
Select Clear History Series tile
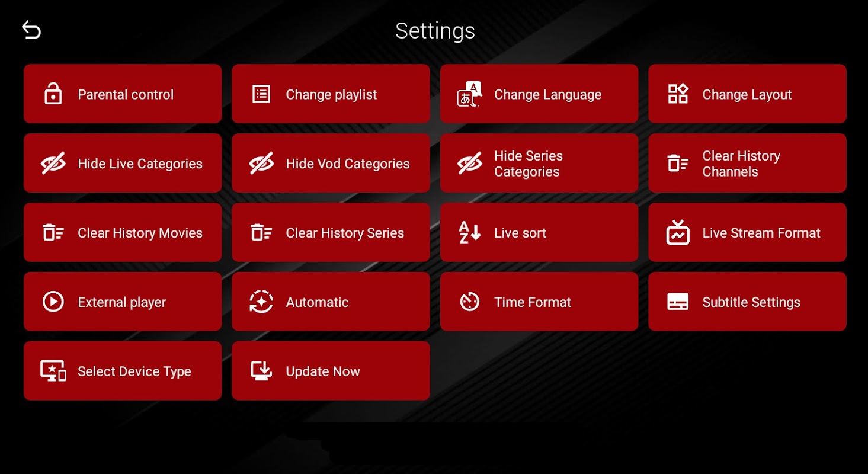pos(331,232)
